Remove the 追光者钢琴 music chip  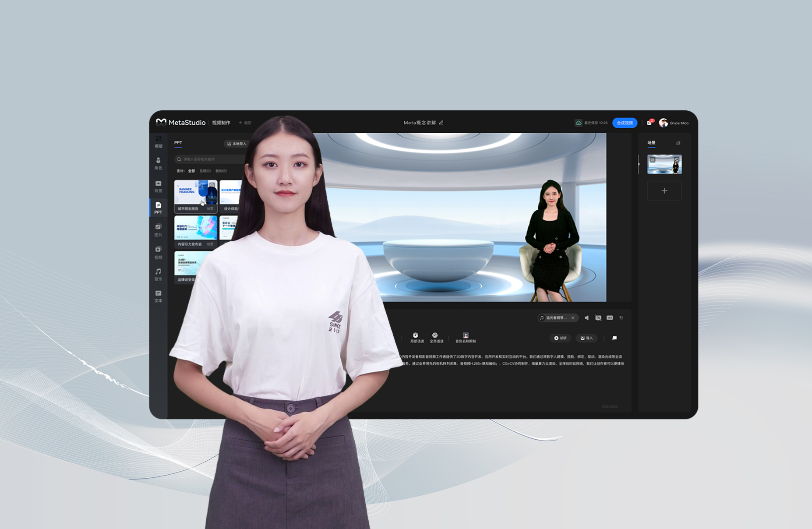click(x=573, y=318)
